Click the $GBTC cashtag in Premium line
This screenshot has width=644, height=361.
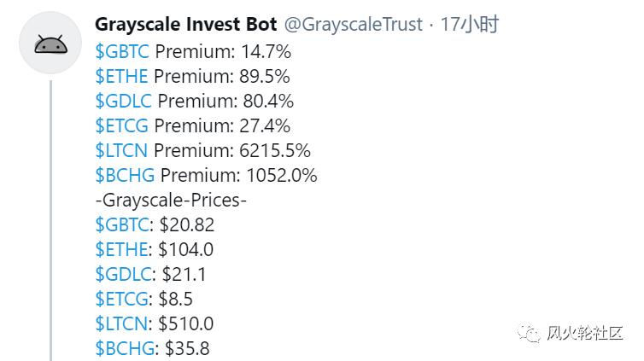tap(122, 51)
